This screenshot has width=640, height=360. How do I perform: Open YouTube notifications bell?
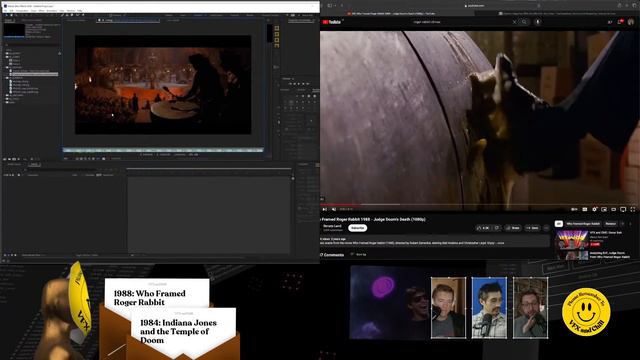(620, 22)
